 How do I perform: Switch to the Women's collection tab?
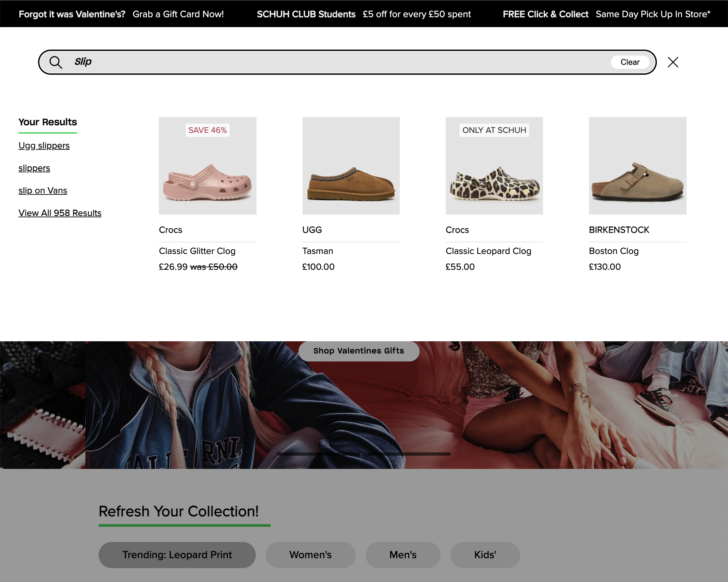pyautogui.click(x=311, y=555)
